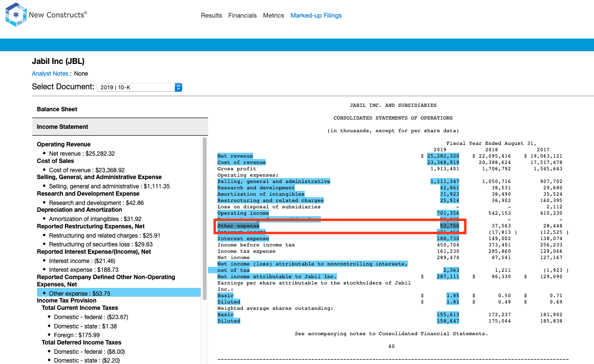Select 'Domestic - federal : ($8.00)' deferred tax entry
Screen dimensions: 594x364
click(x=89, y=352)
